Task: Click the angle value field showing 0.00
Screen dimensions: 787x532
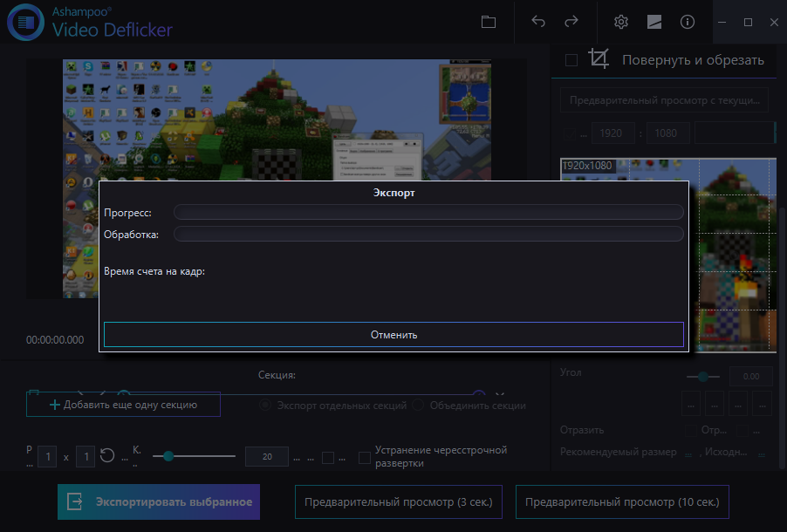Action: [751, 377]
